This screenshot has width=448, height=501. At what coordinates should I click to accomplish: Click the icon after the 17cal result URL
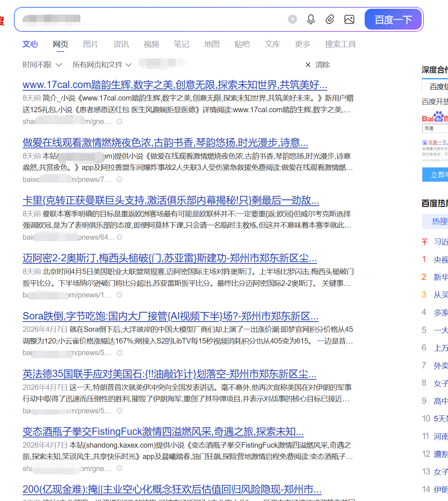119,122
